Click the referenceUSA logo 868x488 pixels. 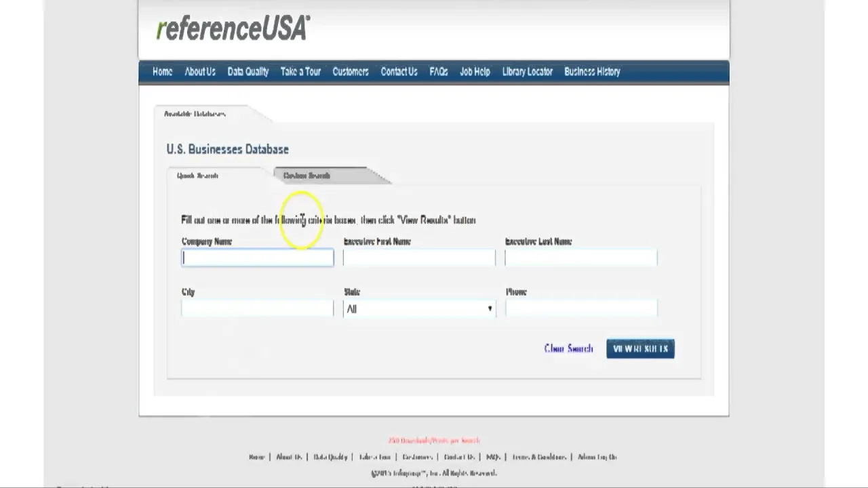coord(233,28)
